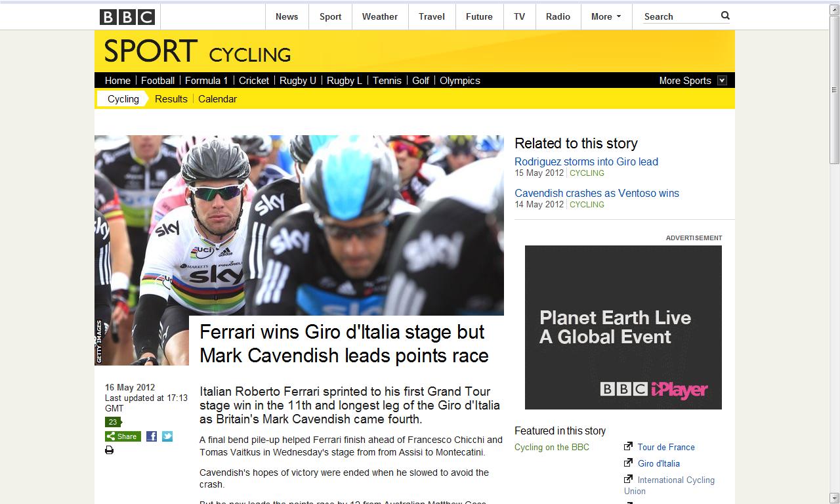This screenshot has height=504, width=840.
Task: Click the scrollbar down arrow
Action: [x=834, y=498]
